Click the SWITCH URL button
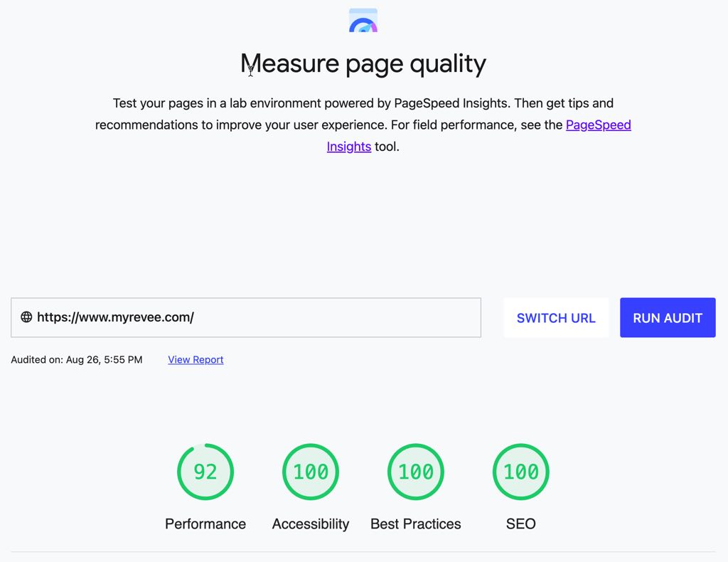The width and height of the screenshot is (728, 562). [x=556, y=318]
